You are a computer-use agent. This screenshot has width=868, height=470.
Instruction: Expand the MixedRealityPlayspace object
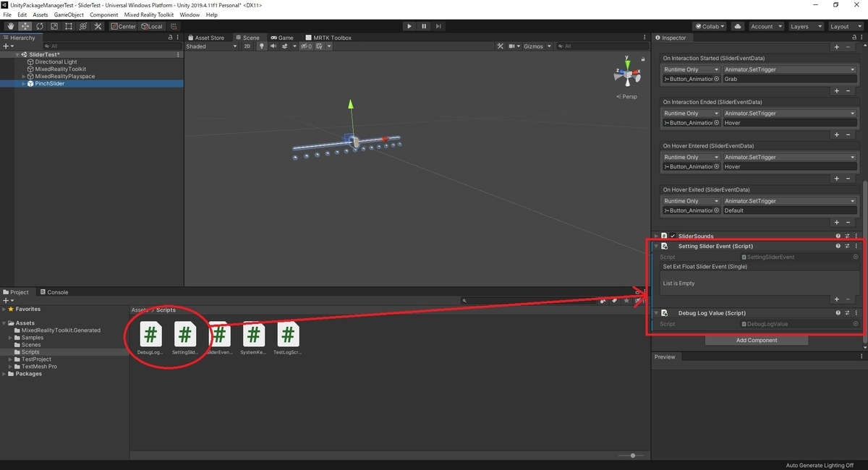[x=24, y=77]
